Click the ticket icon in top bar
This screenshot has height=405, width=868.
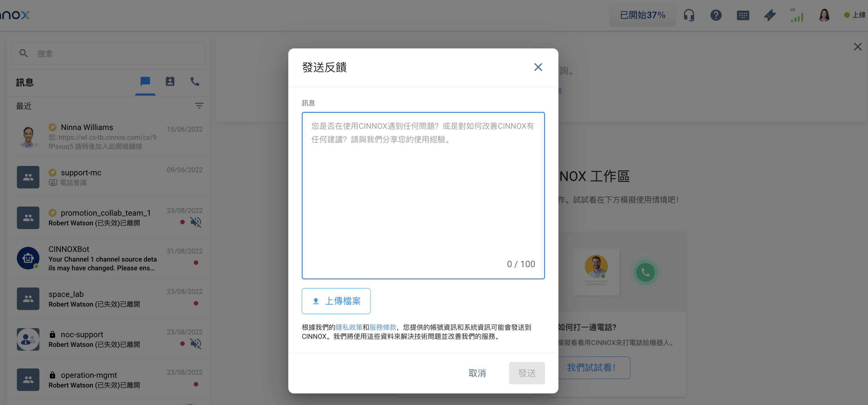click(770, 15)
